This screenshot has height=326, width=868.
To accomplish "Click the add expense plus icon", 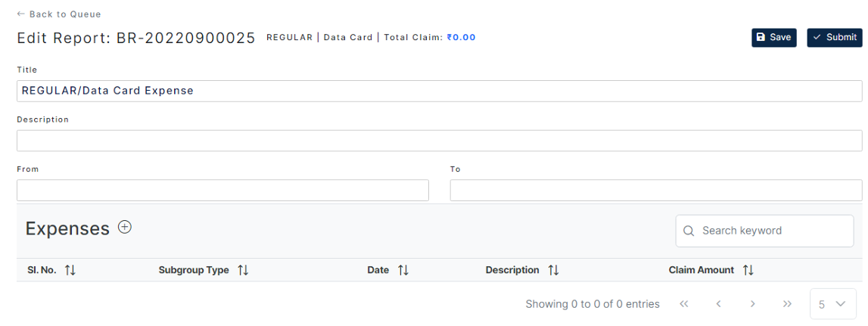I will pyautogui.click(x=125, y=227).
